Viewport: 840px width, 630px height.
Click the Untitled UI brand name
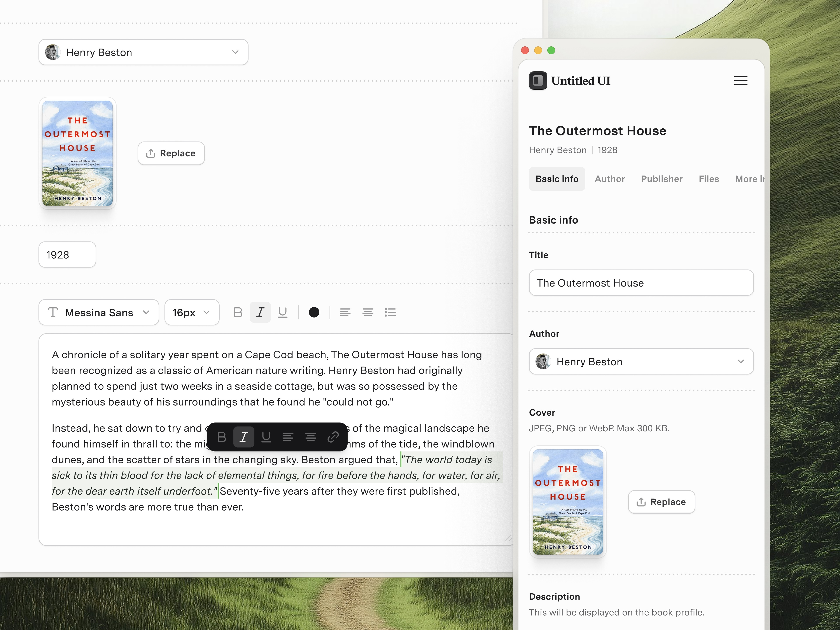[x=581, y=81]
